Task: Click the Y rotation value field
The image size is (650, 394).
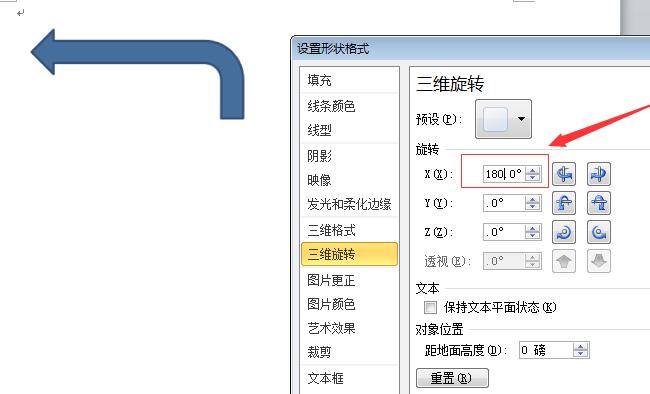Action: pos(504,203)
